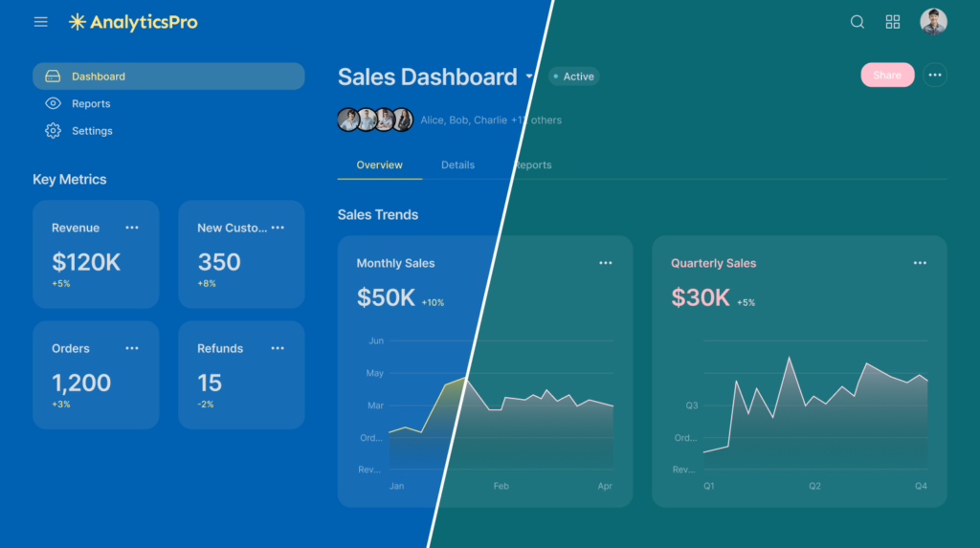Screen dimensions: 980x548
Task: Click the Settings gear icon in sidebar
Action: click(x=53, y=131)
